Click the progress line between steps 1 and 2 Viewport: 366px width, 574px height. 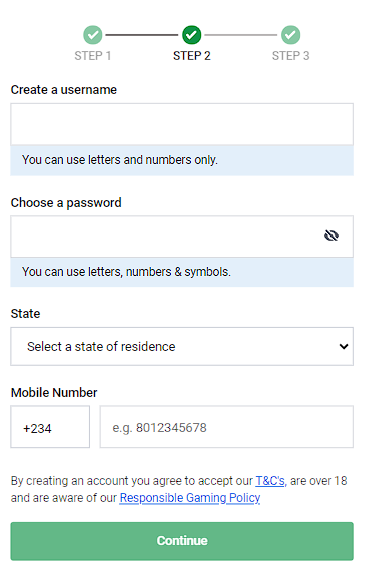coord(142,35)
